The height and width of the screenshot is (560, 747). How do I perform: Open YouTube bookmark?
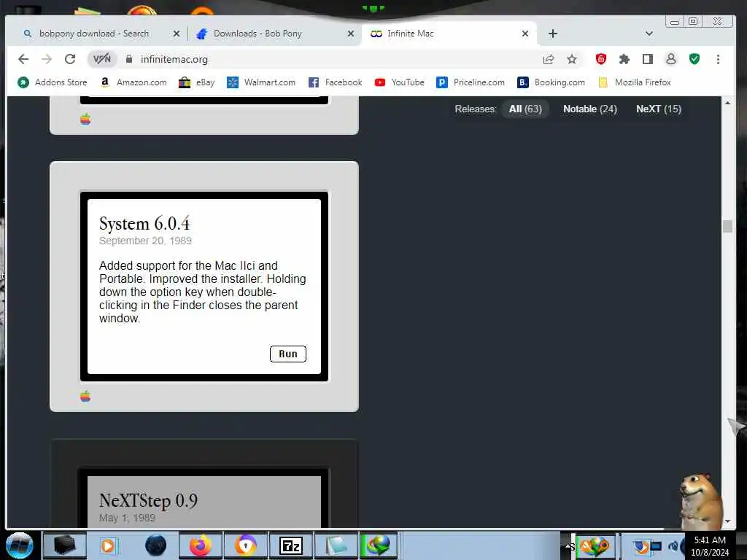point(399,82)
